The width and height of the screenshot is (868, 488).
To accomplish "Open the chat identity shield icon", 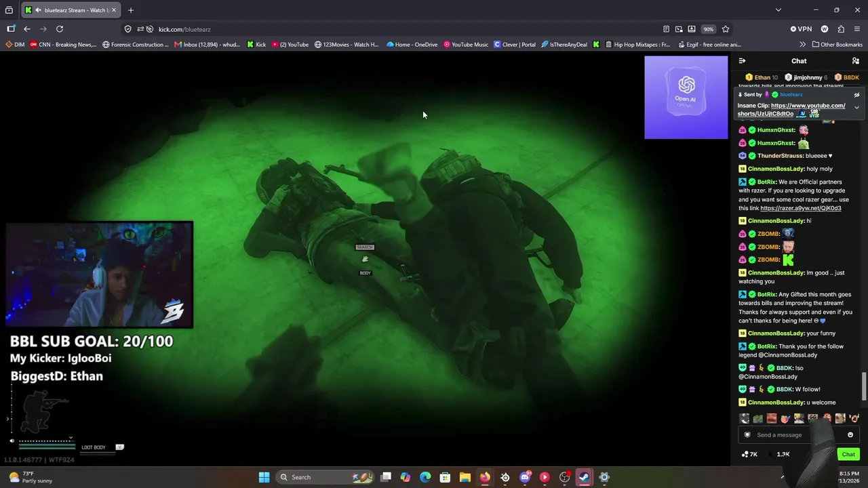I will pyautogui.click(x=747, y=435).
